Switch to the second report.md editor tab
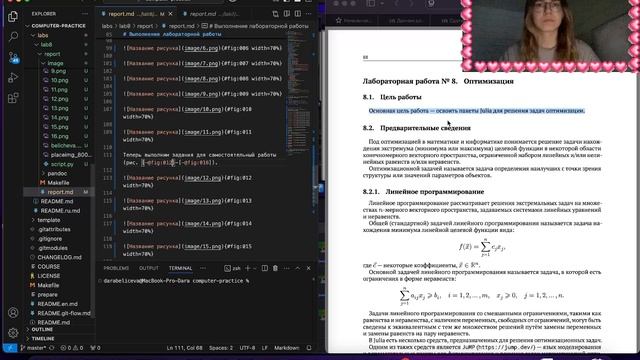Screen dimensions: 640x360 (211, 14)
